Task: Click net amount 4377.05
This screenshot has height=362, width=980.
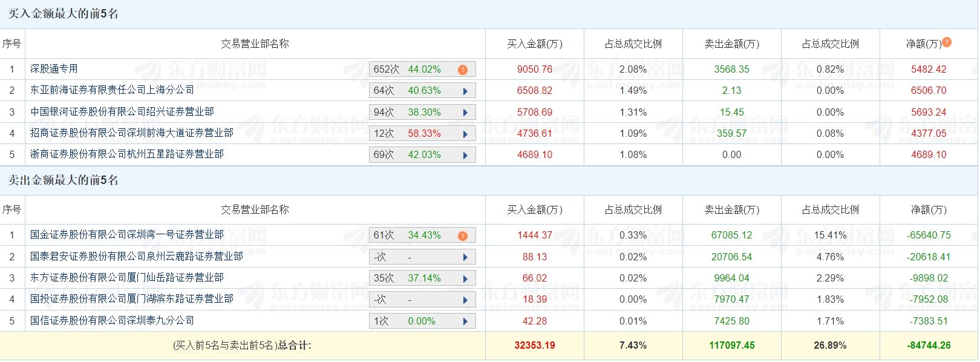Action: click(x=929, y=133)
